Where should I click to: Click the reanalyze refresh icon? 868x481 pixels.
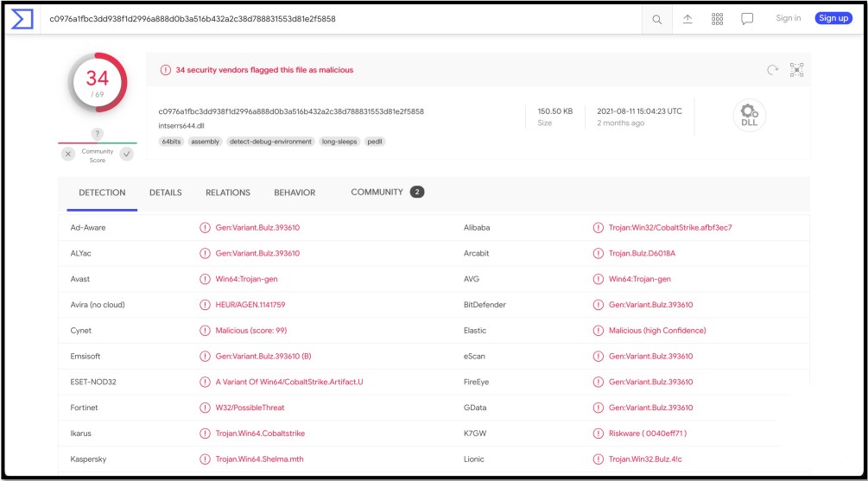(x=772, y=70)
